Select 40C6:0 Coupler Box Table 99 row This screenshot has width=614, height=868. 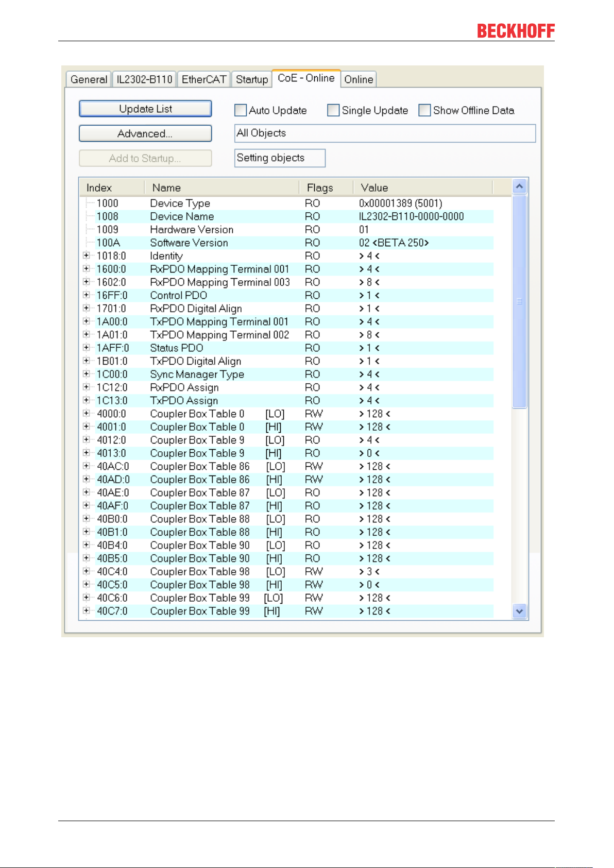[x=287, y=598]
